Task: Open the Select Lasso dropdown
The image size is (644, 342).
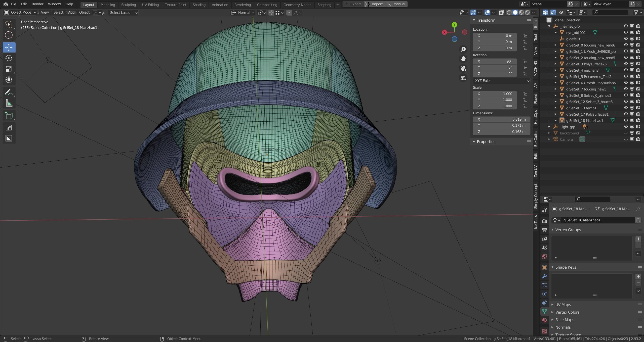Action: click(x=123, y=13)
